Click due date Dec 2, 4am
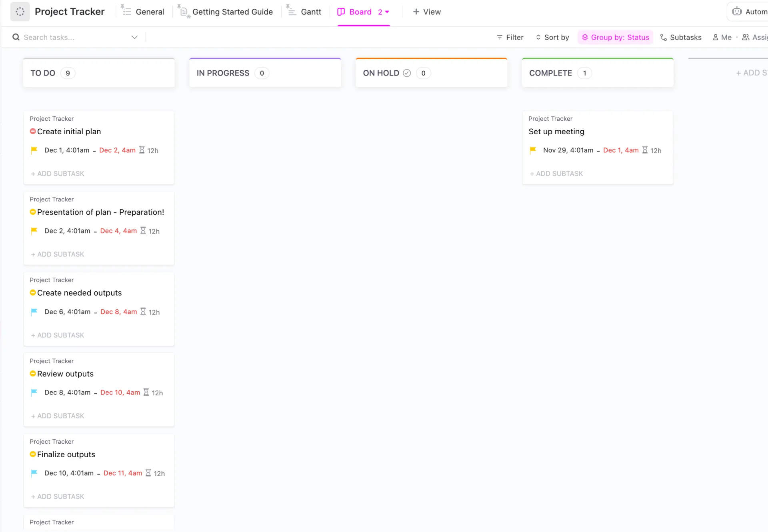The image size is (768, 532). (117, 150)
